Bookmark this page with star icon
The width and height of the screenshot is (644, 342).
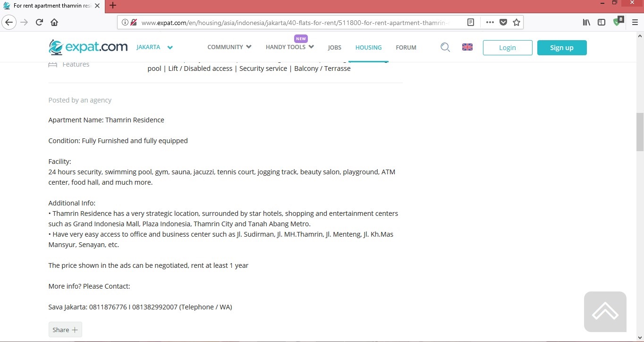[x=517, y=22]
